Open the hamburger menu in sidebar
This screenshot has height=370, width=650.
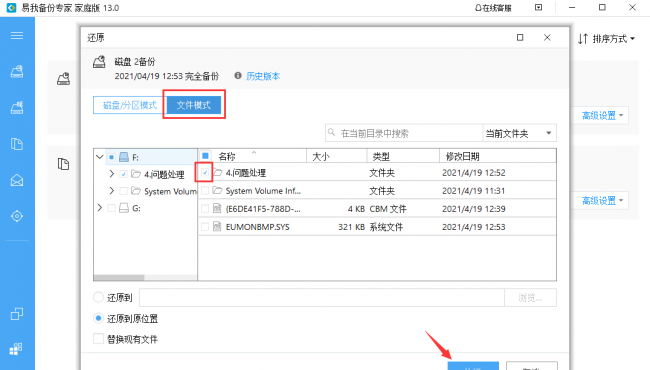(17, 36)
